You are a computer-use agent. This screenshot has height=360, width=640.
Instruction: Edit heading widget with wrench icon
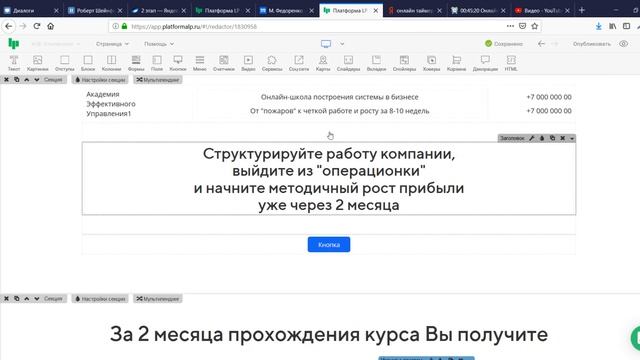coord(532,138)
